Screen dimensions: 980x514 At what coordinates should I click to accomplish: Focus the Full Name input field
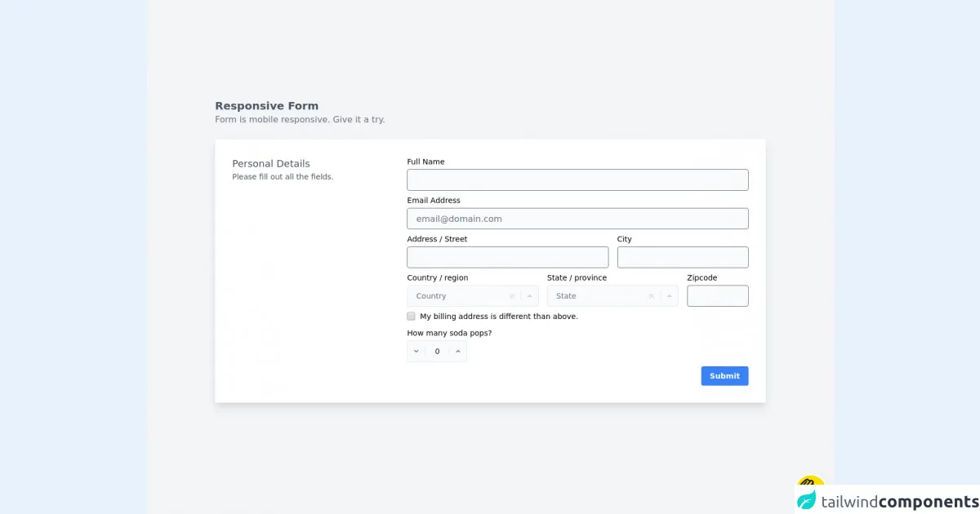(x=577, y=180)
